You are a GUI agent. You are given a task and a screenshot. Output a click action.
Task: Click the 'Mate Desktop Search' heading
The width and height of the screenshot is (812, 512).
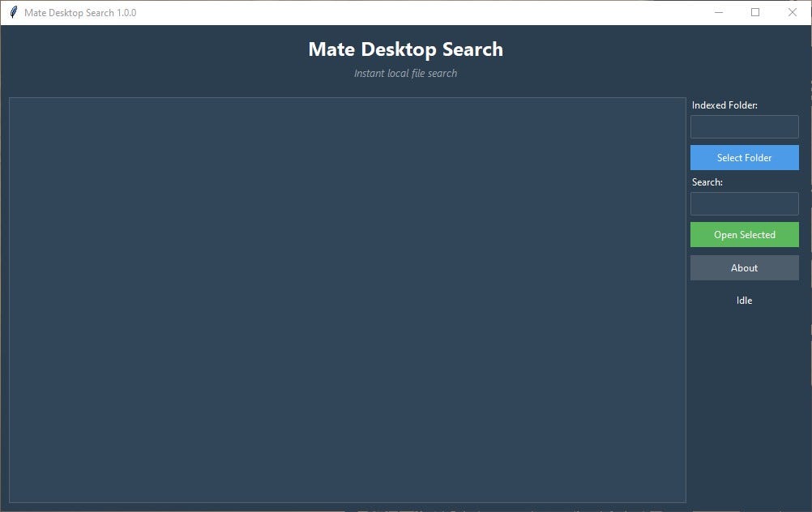[x=405, y=49]
